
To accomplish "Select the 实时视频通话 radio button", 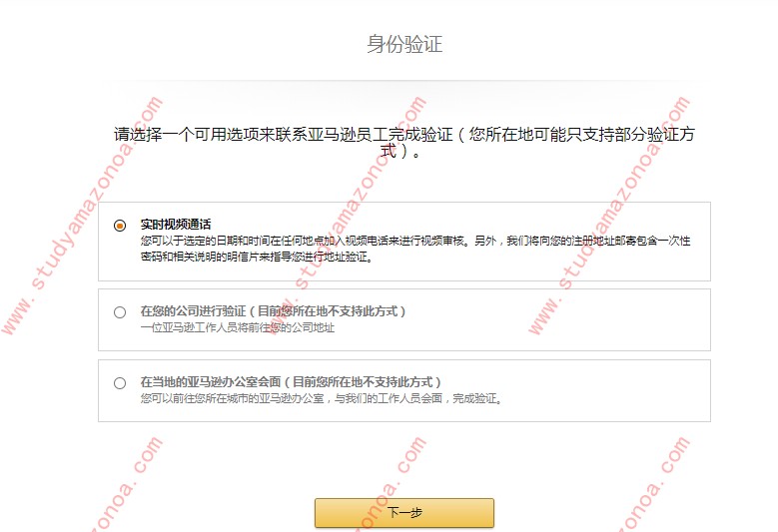I will (x=120, y=226).
